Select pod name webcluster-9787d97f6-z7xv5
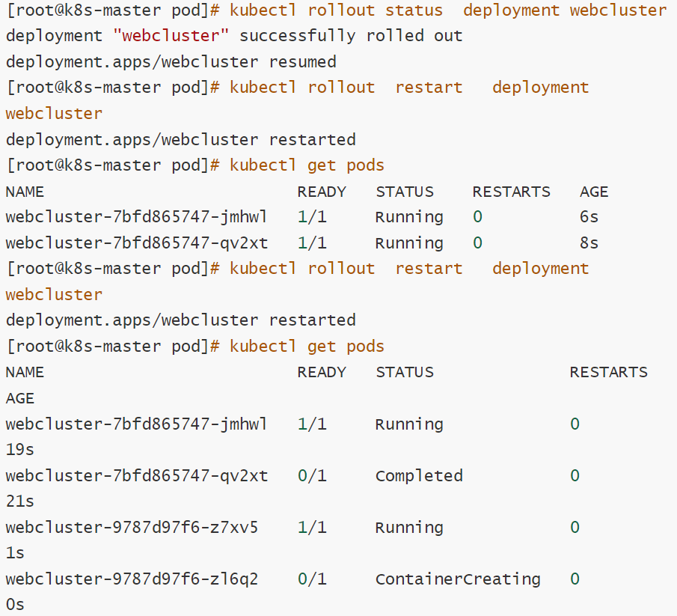The height and width of the screenshot is (616, 677). [x=132, y=528]
